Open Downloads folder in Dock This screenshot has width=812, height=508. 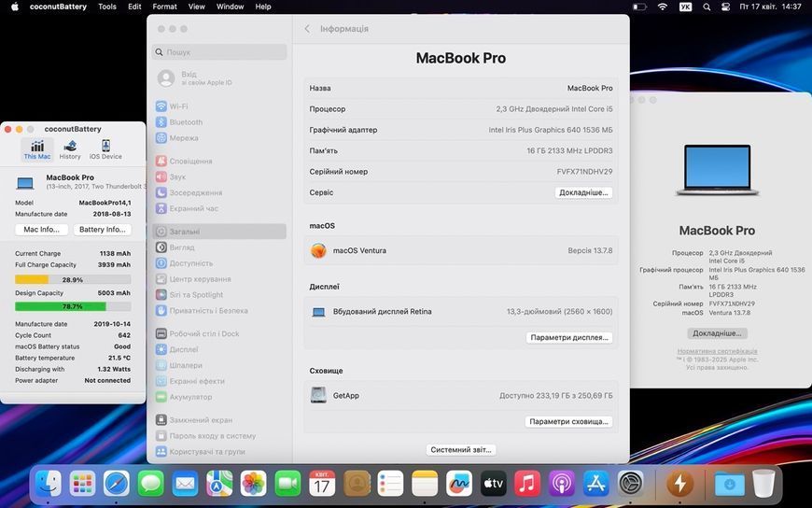[x=729, y=484]
